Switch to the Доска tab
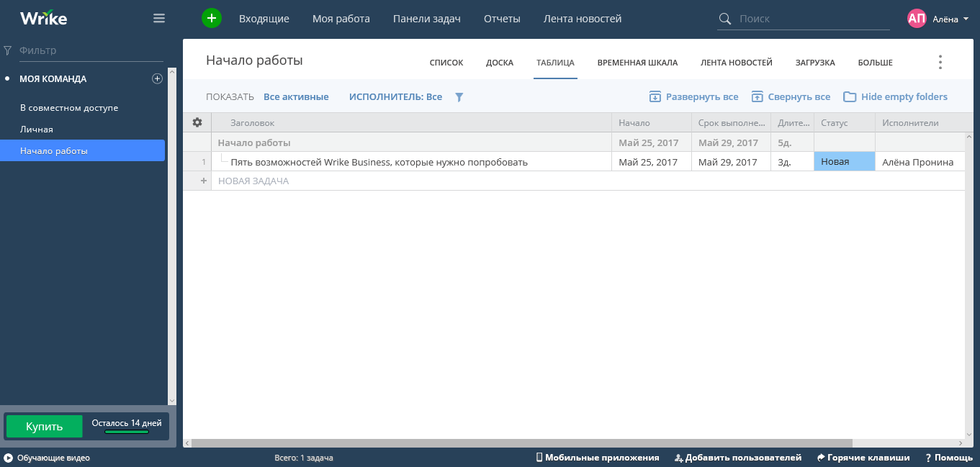The image size is (980, 467). 500,63
